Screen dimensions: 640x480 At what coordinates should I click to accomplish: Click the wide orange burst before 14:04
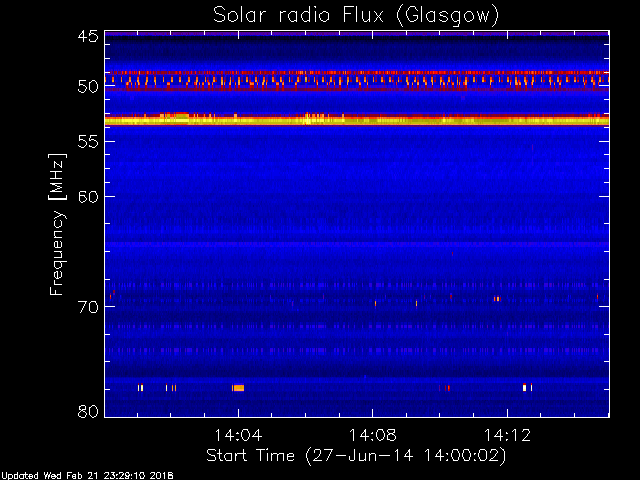pyautogui.click(x=238, y=388)
